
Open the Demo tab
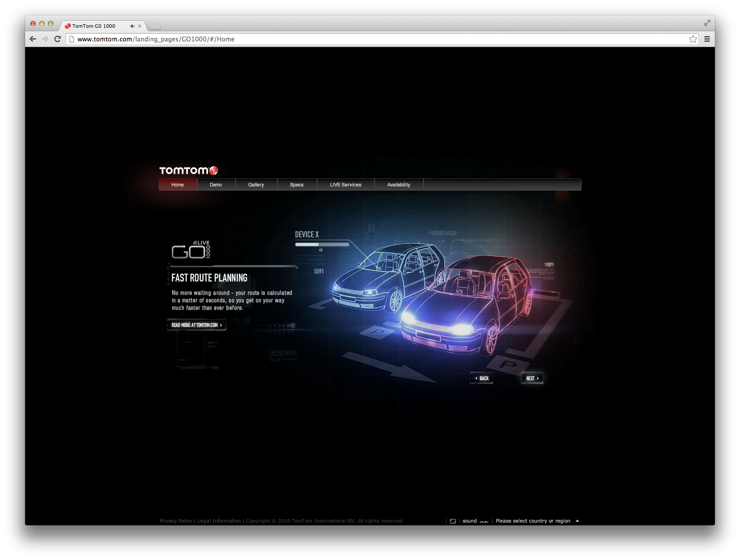[216, 185]
